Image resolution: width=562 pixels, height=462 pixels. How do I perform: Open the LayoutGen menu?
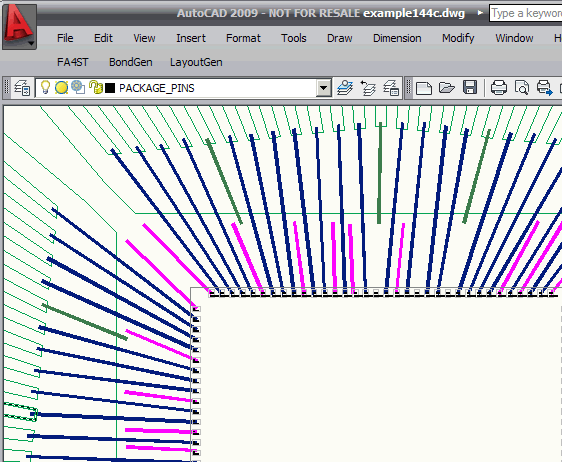(196, 62)
